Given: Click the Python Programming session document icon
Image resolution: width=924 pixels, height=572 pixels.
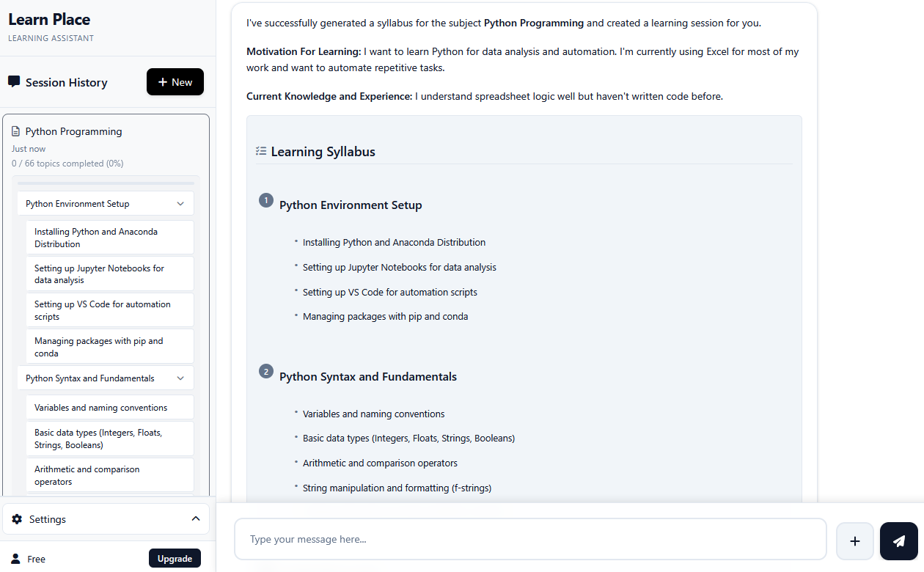Looking at the screenshot, I should click(x=16, y=131).
